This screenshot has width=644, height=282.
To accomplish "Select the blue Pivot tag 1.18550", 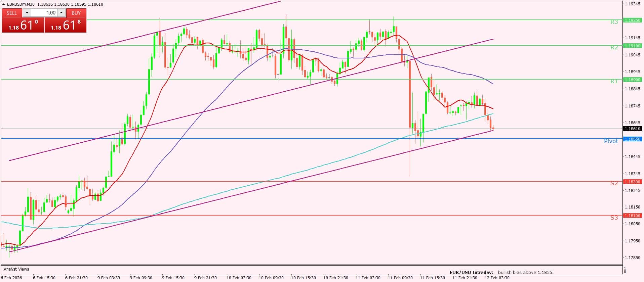I will click(x=632, y=139).
